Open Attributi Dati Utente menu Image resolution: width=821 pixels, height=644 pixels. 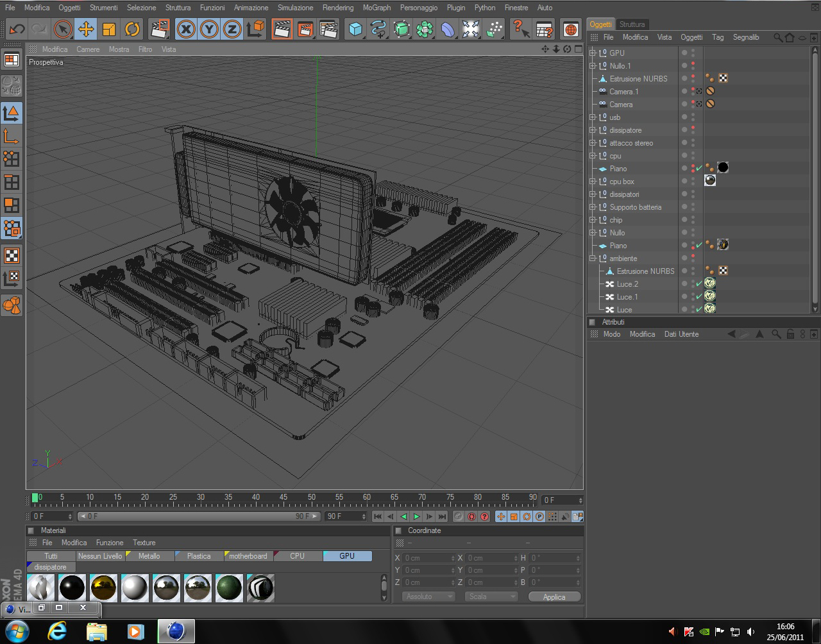click(x=681, y=334)
